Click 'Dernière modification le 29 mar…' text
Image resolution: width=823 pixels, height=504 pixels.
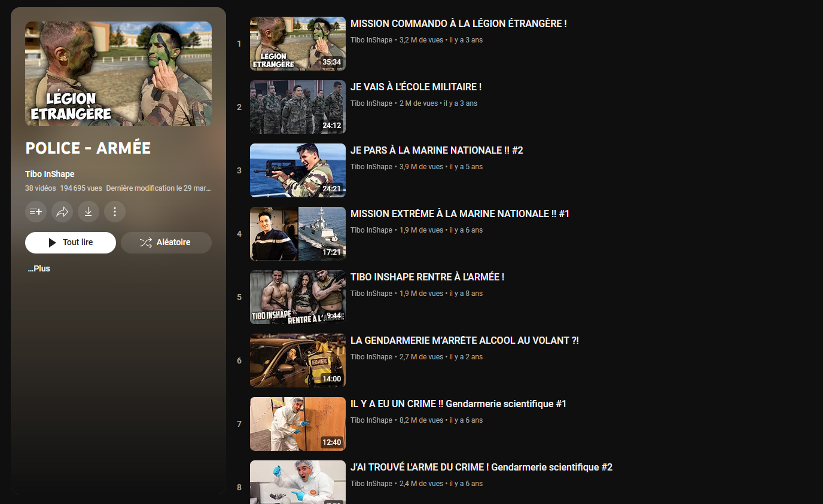tap(158, 188)
